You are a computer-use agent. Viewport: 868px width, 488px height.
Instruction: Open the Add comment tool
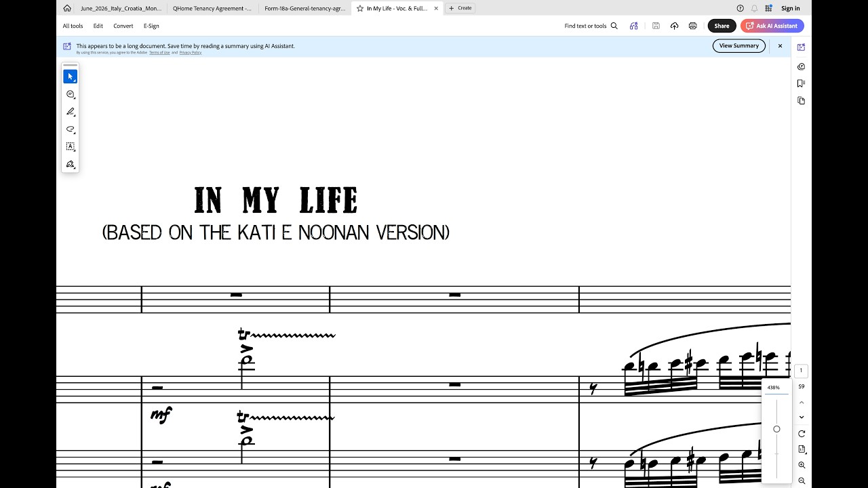71,94
